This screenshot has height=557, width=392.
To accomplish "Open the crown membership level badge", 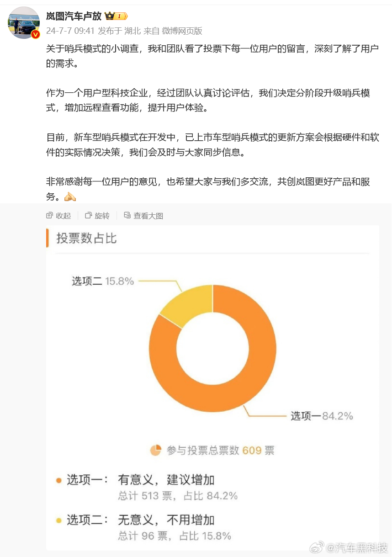I will pos(116,16).
